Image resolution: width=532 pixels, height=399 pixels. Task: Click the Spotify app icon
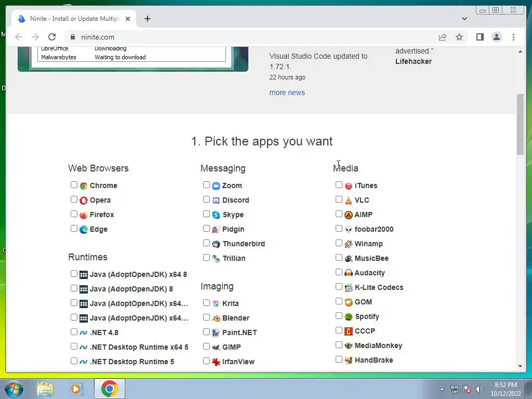pyautogui.click(x=349, y=317)
